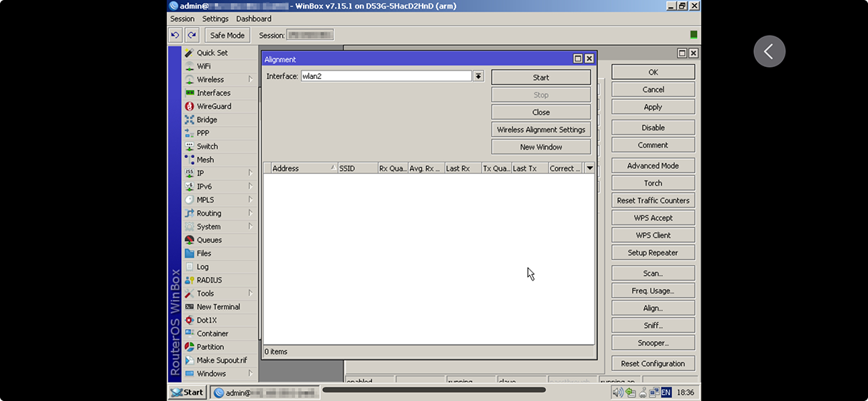Toggle Safe Mode
This screenshot has width=868, height=401.
point(227,35)
